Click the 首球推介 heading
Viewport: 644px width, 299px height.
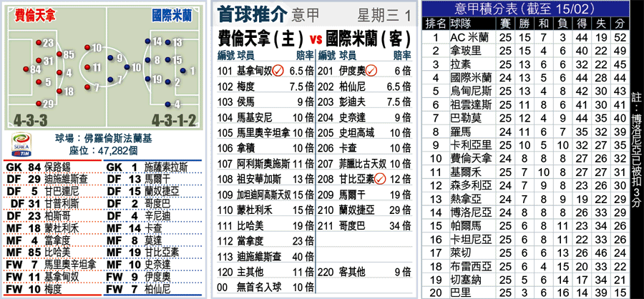[x=251, y=14]
